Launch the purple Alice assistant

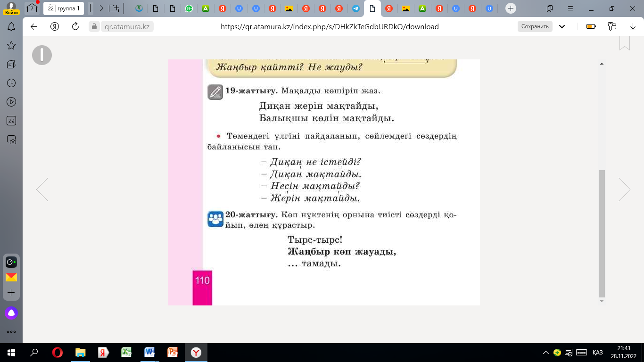click(11, 313)
